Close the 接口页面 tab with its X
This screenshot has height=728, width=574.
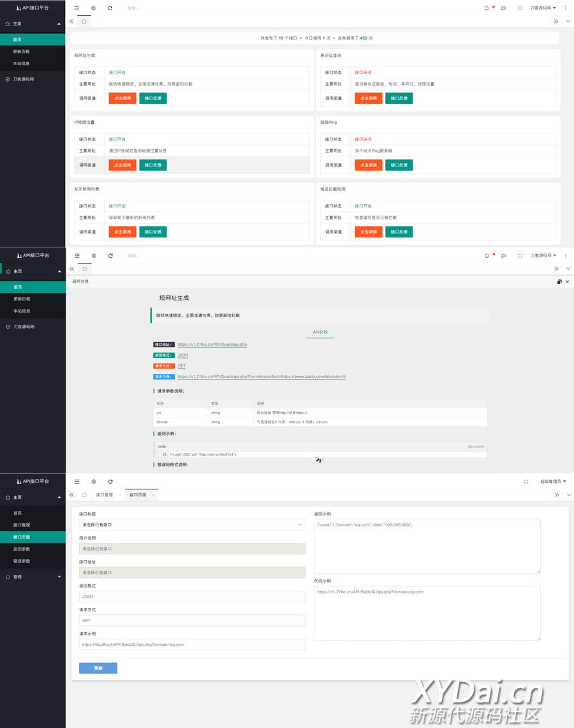tap(153, 495)
